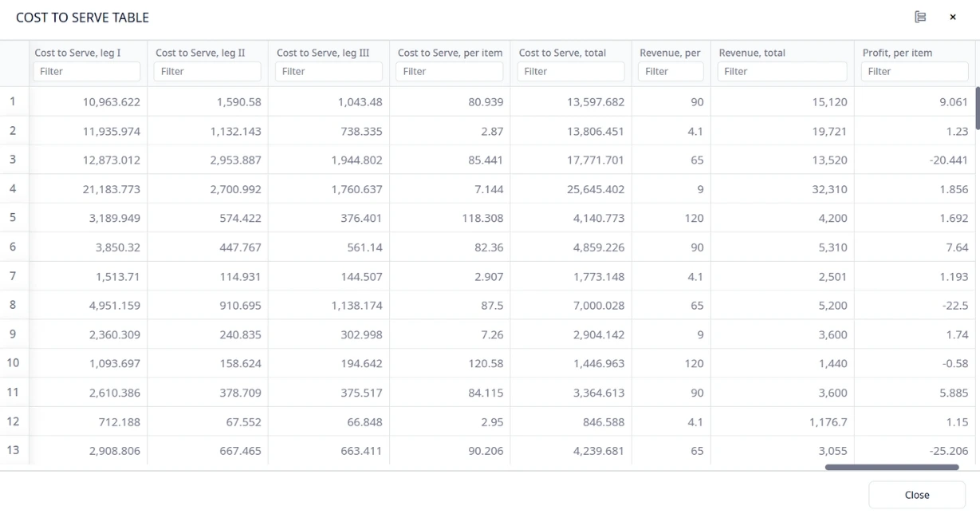980x514 pixels.
Task: Click the Revenue, total filter input
Action: (781, 71)
